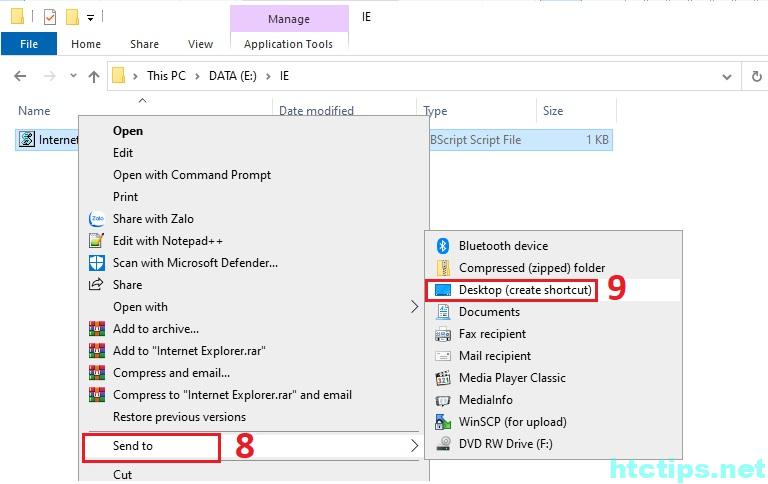Click the Bluetooth device icon

[442, 246]
